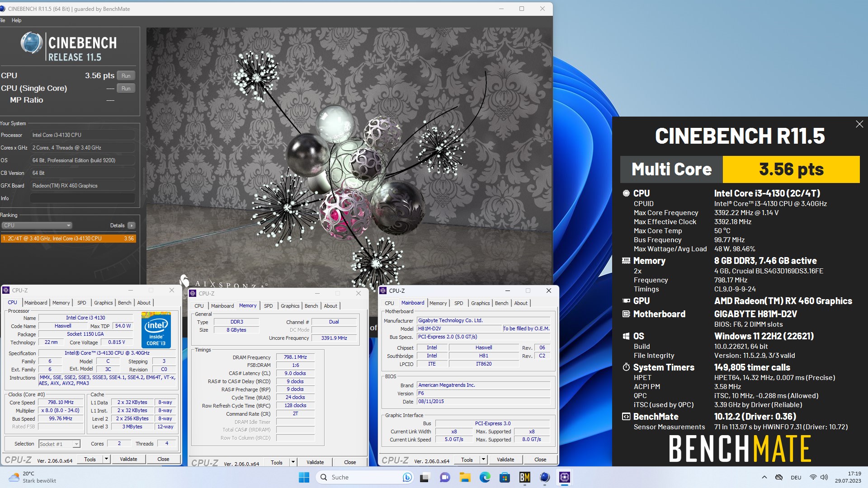The height and width of the screenshot is (488, 868).
Task: Click Validate in left CPU-Z window
Action: [x=128, y=460]
